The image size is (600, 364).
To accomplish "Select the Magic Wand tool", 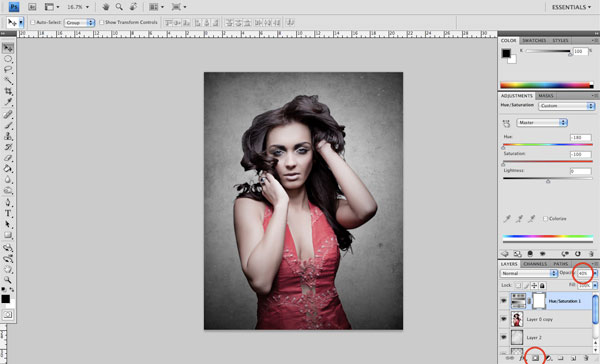I will tap(8, 80).
